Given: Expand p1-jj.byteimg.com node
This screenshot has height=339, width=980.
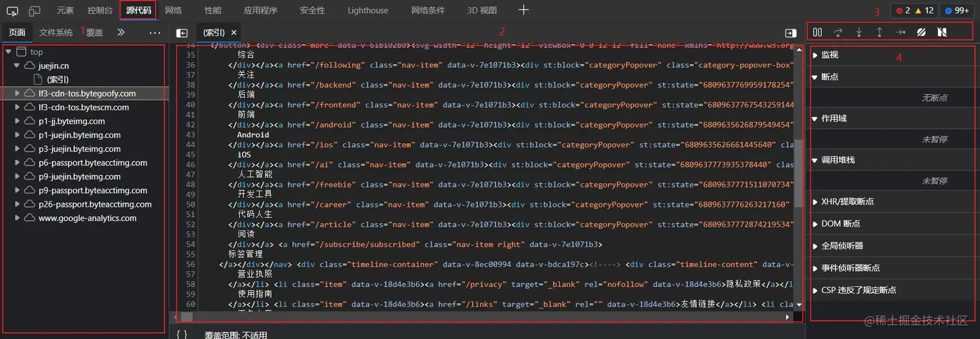Looking at the screenshot, I should [17, 121].
